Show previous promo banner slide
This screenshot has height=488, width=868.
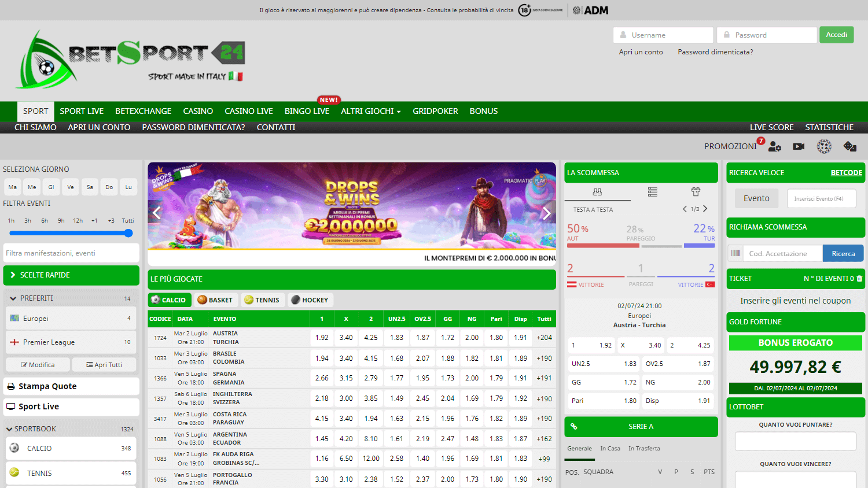(x=156, y=213)
